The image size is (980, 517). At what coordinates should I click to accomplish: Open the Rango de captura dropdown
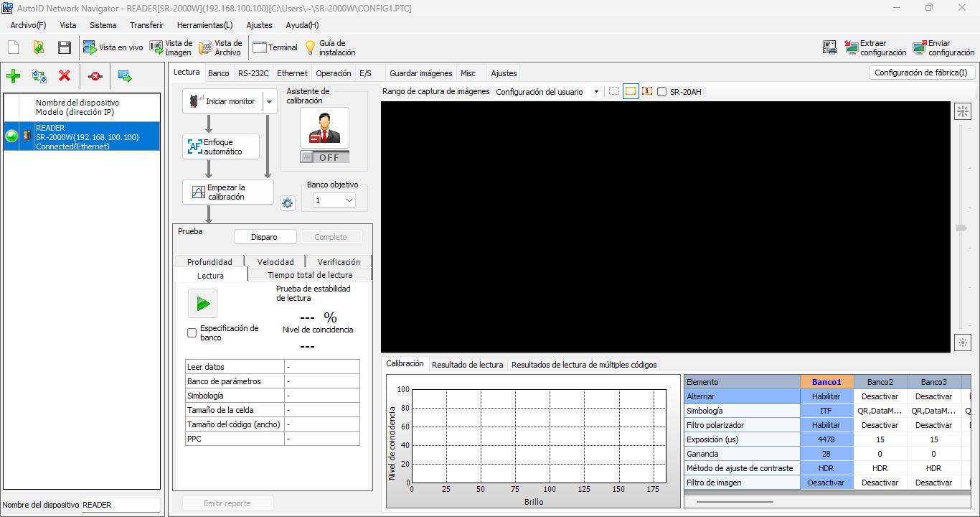(x=547, y=92)
